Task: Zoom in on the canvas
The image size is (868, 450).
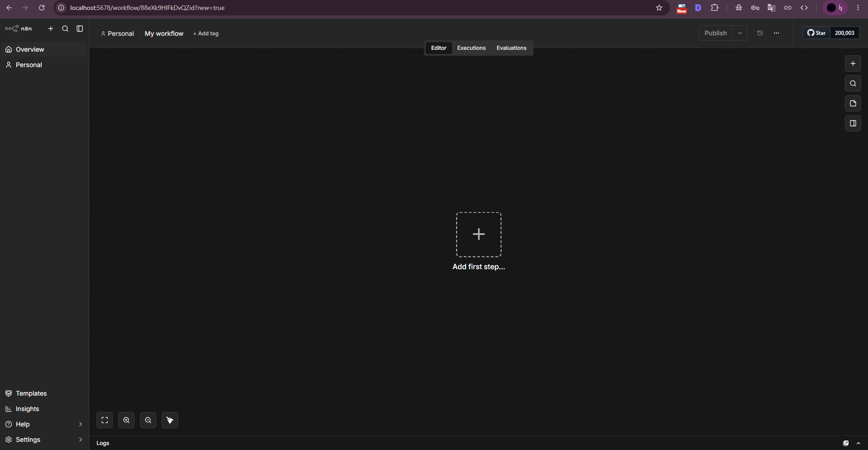Action: tap(126, 420)
